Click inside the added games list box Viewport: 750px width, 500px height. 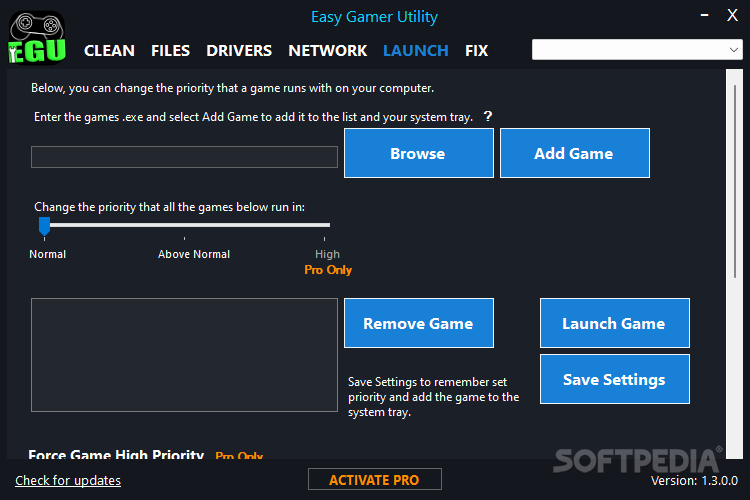184,355
